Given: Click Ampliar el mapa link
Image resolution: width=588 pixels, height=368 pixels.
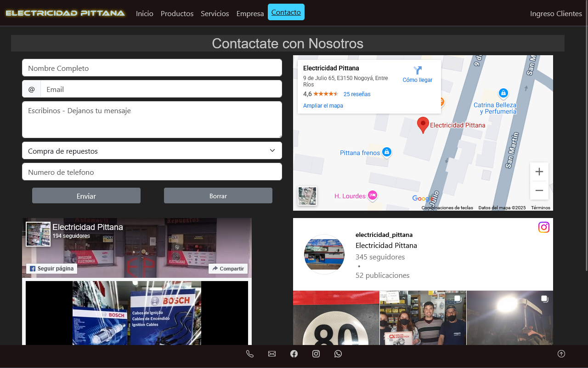Looking at the screenshot, I should tap(323, 106).
